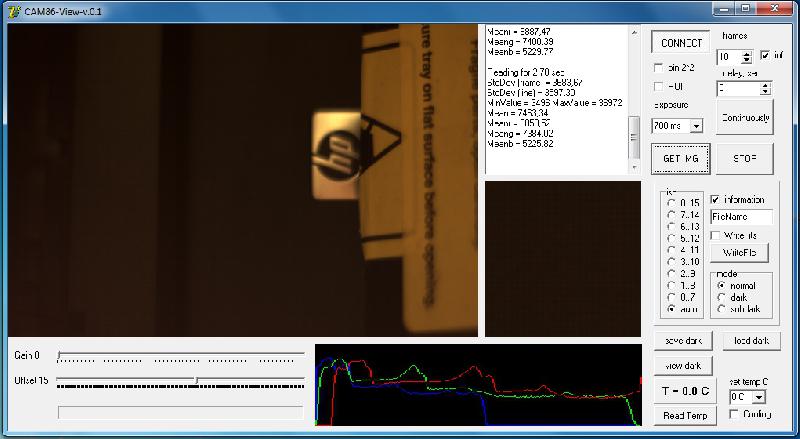Screen dimensions: 800x439
Task: Click the log panel scroll up arrow
Action: click(x=634, y=32)
